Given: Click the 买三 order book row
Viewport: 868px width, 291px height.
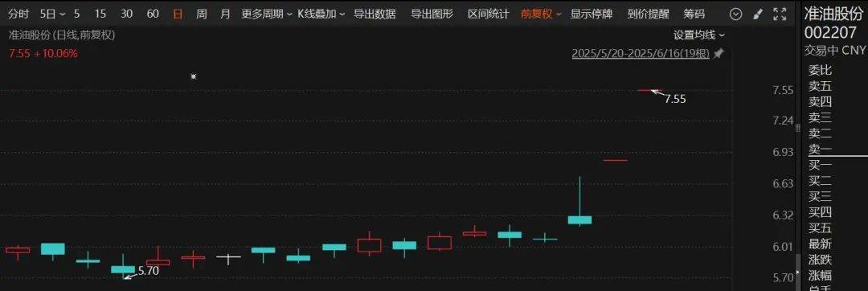Looking at the screenshot, I should point(821,196).
